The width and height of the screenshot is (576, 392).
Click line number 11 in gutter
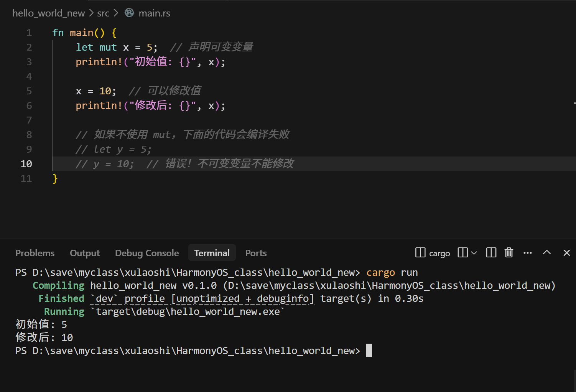click(x=26, y=179)
